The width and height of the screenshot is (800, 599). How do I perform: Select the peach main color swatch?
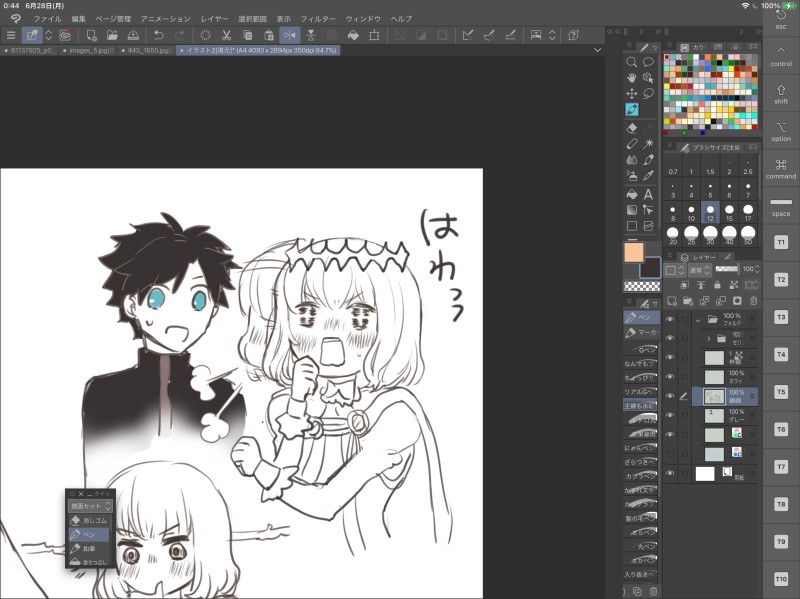tap(634, 253)
